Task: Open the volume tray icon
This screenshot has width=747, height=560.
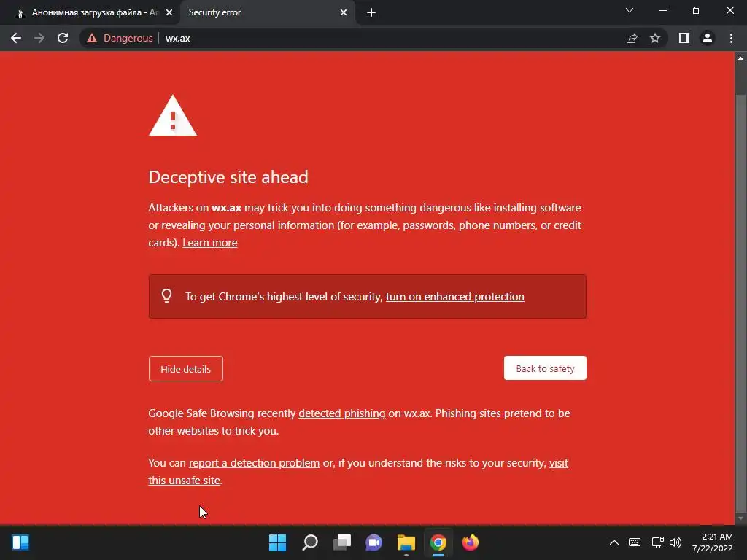Action: coord(676,542)
